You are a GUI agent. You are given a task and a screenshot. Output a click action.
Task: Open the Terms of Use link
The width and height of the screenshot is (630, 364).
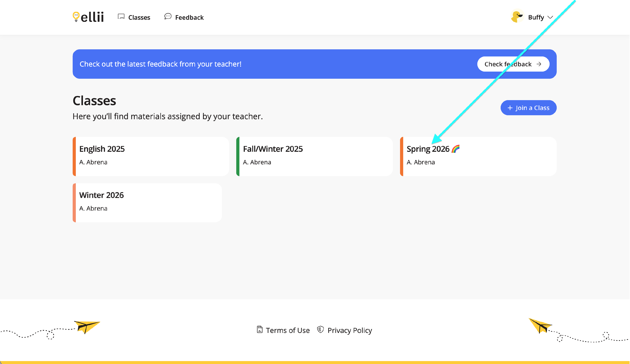[x=287, y=330]
